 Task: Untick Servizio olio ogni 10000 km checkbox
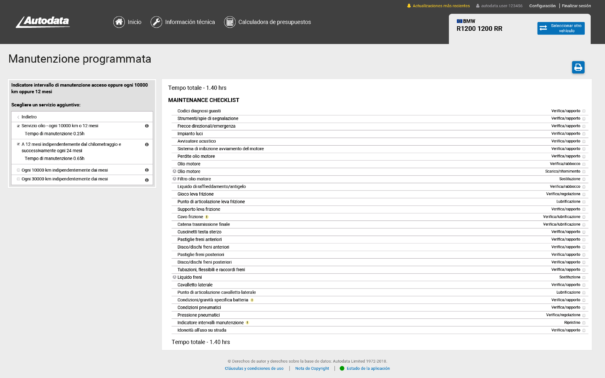18,126
